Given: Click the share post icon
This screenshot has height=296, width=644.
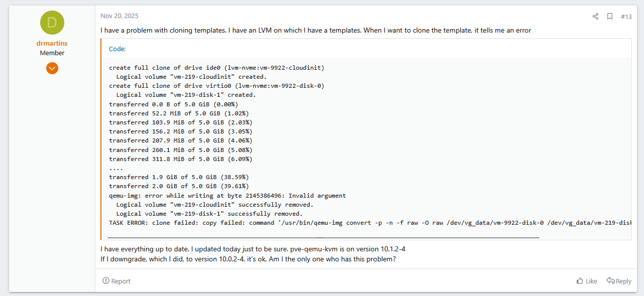Looking at the screenshot, I should coord(595,17).
